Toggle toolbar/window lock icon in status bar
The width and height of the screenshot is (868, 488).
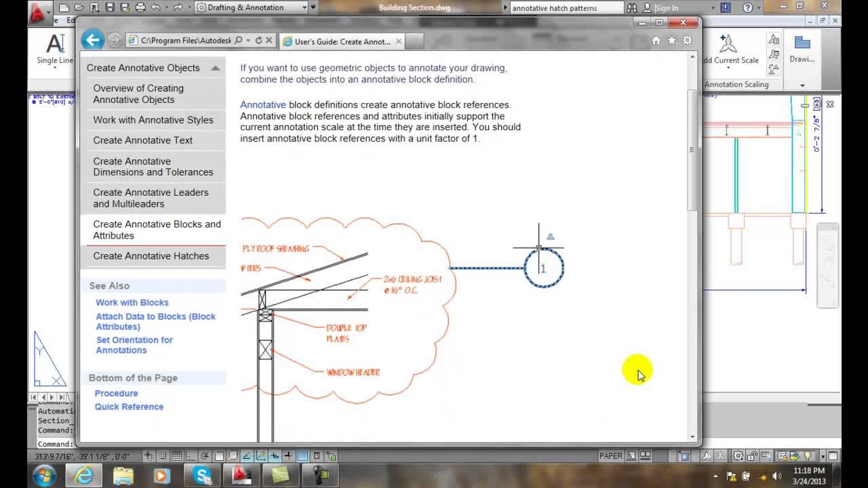(753, 456)
